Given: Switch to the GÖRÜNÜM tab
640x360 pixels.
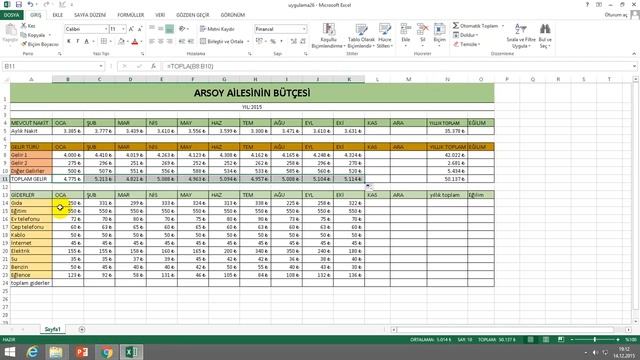Looking at the screenshot, I should coord(233,15).
